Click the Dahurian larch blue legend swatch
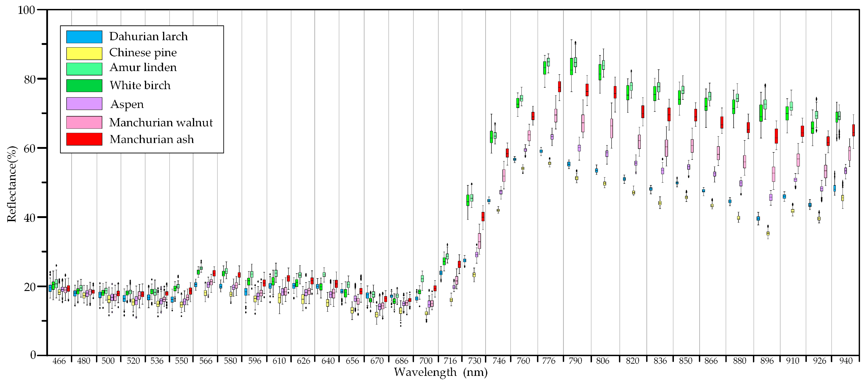 point(84,37)
